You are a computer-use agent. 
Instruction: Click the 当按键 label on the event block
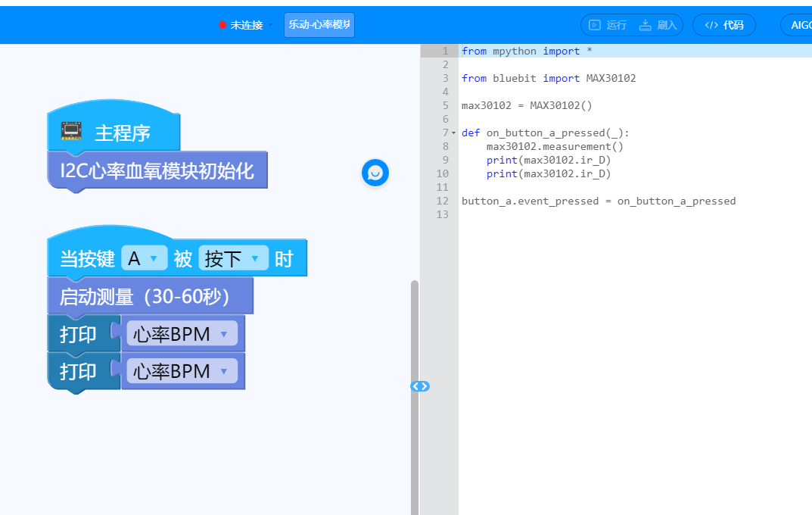coord(87,258)
